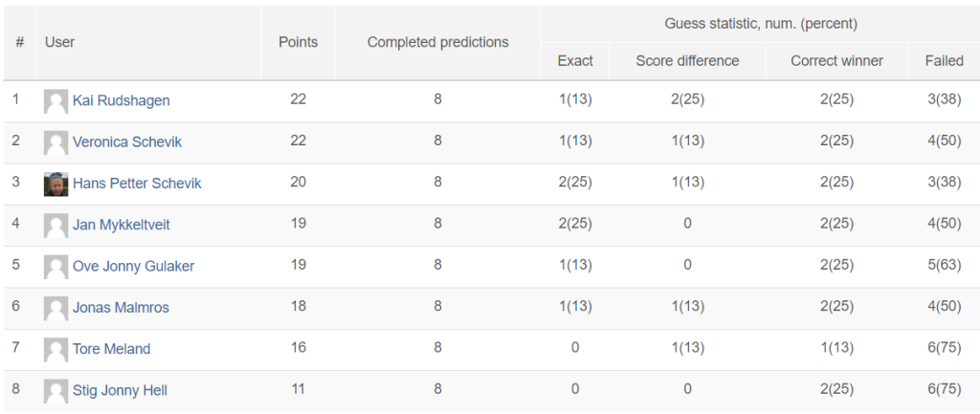Click the Completed predictions column header
This screenshot has width=980, height=414.
coord(438,42)
